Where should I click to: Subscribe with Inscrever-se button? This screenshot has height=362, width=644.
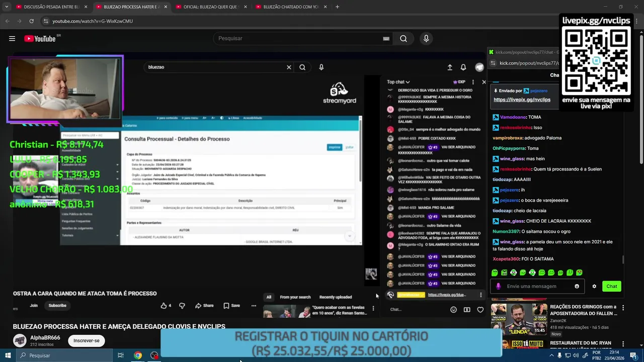pos(87,341)
